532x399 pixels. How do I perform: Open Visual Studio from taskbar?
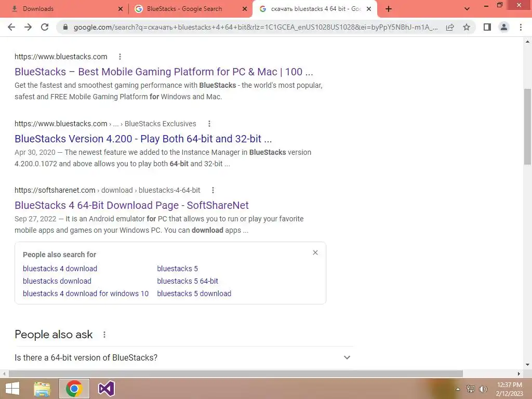106,389
